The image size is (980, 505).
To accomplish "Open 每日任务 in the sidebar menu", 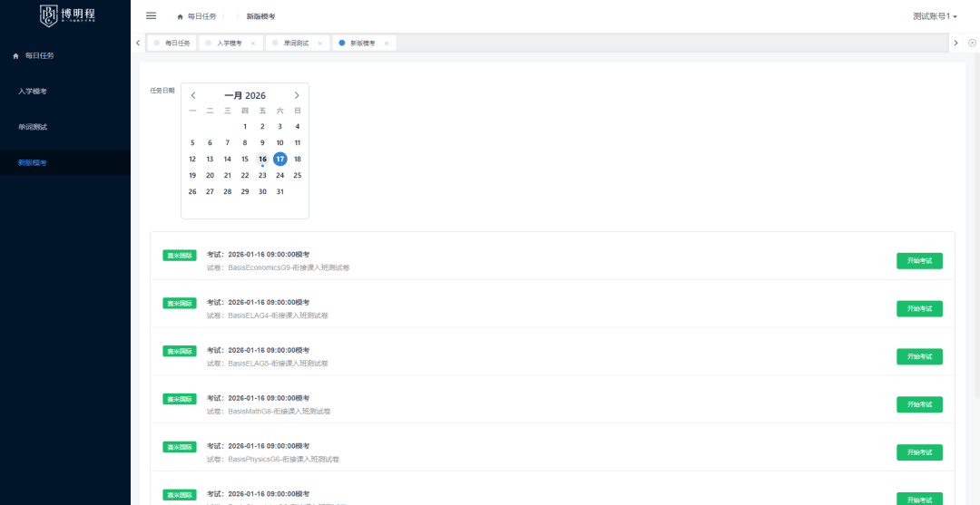I will pyautogui.click(x=65, y=55).
